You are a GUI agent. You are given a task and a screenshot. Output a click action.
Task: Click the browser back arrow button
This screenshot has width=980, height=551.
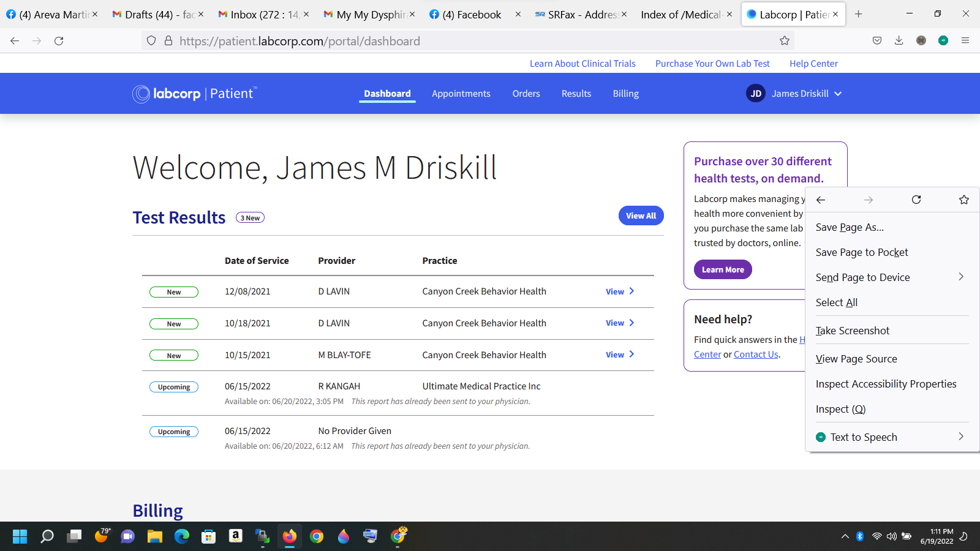click(15, 40)
